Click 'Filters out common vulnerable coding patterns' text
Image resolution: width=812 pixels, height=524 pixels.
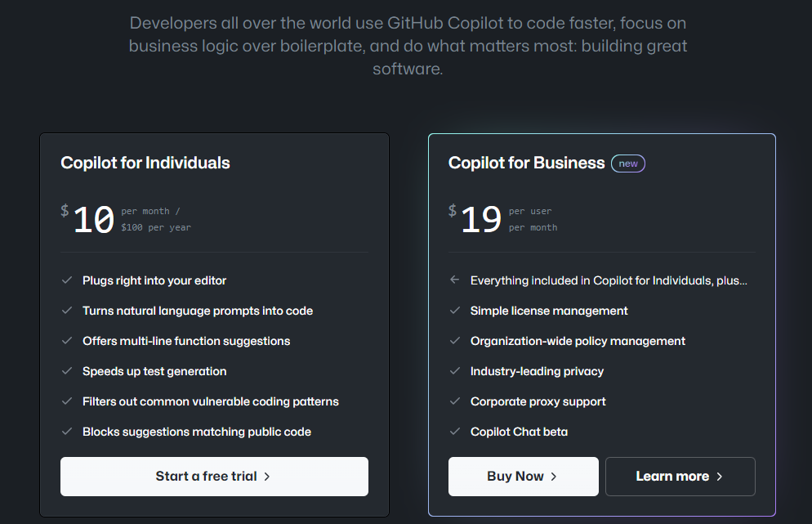211,401
